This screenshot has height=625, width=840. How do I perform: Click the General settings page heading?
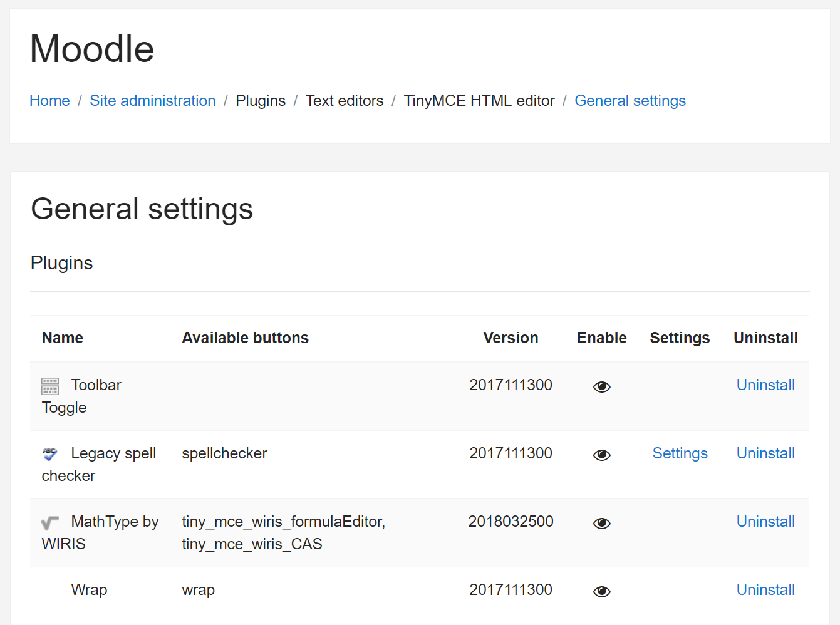point(142,209)
